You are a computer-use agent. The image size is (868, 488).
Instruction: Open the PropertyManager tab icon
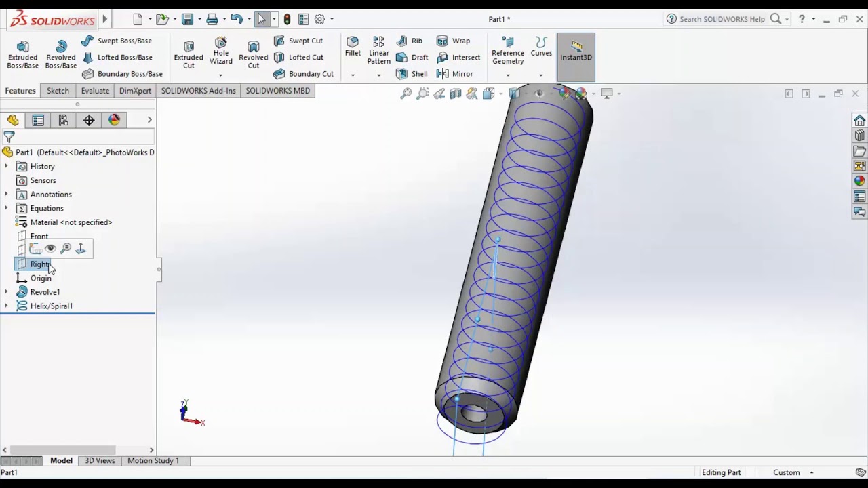38,120
